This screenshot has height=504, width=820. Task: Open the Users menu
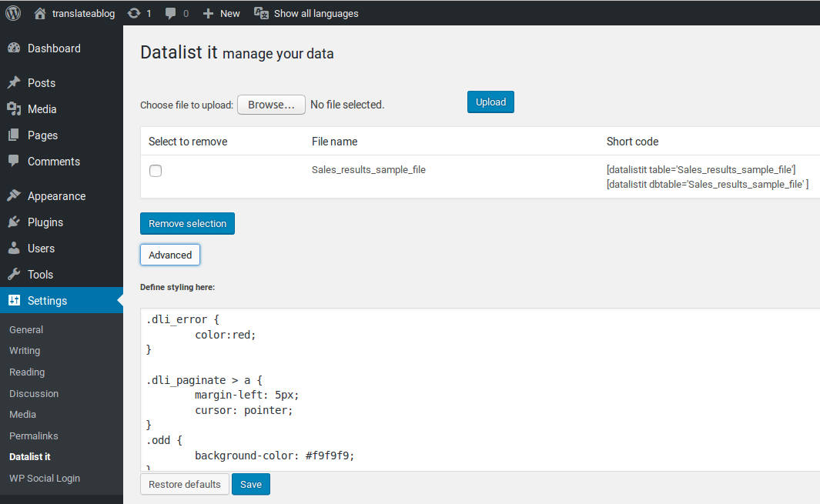pyautogui.click(x=41, y=249)
